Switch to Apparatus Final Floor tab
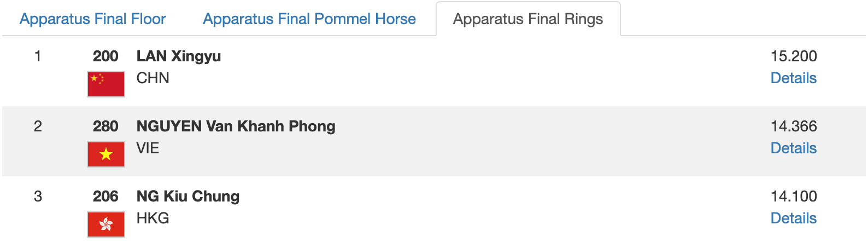This screenshot has width=868, height=242. click(x=92, y=19)
